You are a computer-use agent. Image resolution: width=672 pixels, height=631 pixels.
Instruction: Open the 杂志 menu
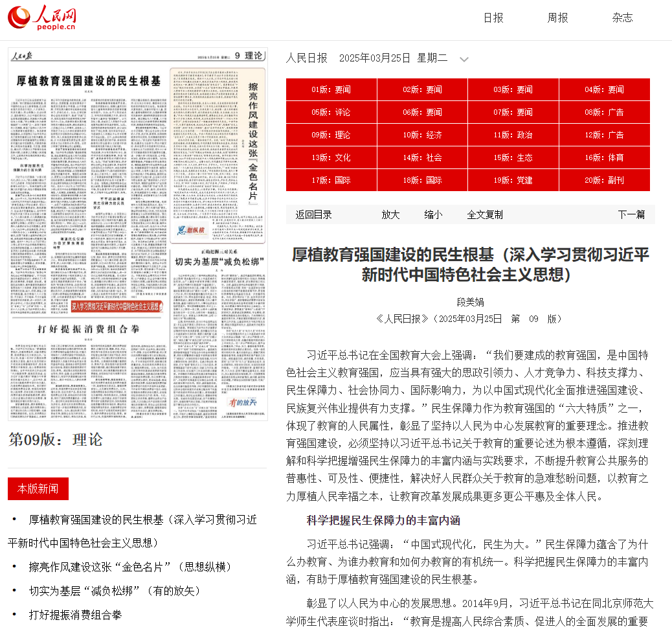622,17
